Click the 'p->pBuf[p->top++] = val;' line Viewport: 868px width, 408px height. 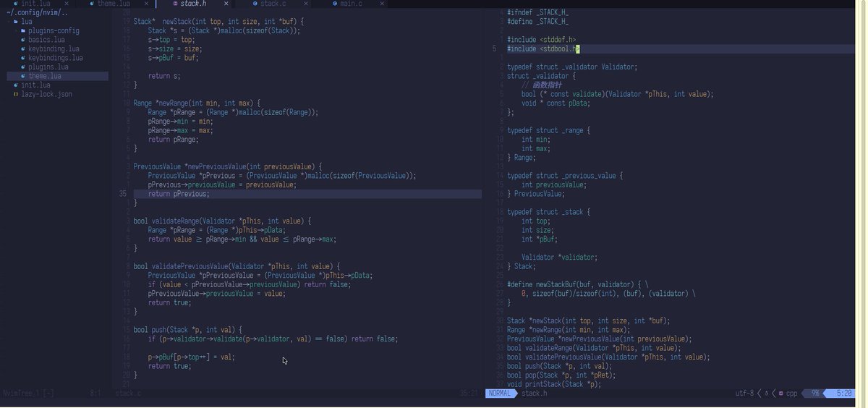pos(192,357)
